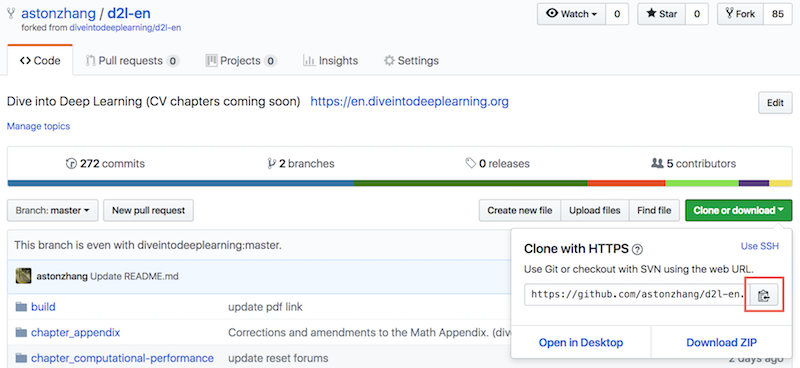Open astonzhang avatar thumbnail in commit row

(x=23, y=276)
